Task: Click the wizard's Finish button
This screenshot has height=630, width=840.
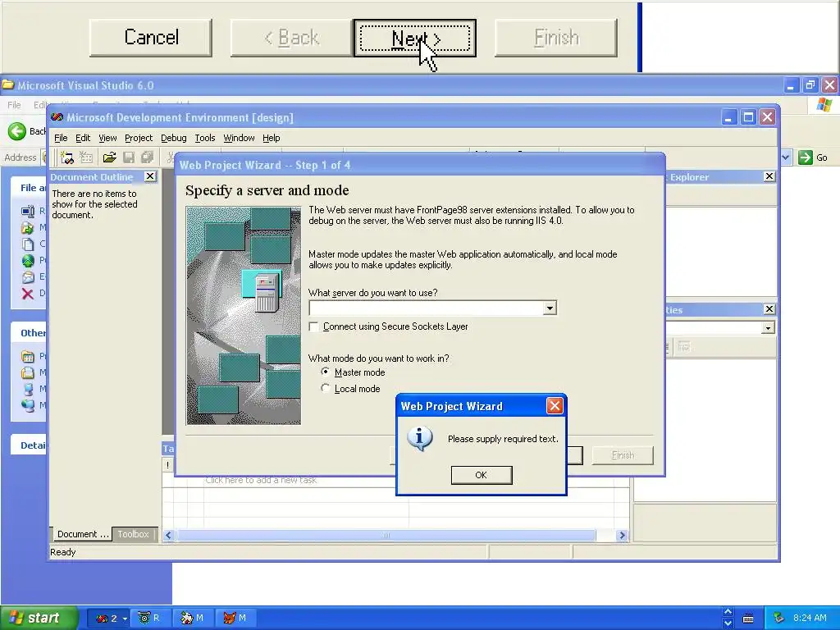Action: pos(623,455)
